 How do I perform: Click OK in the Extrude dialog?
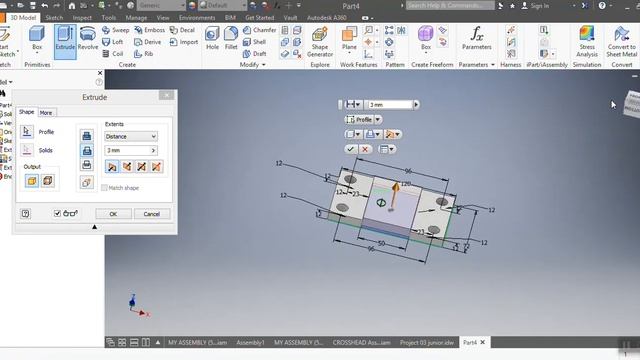coord(113,214)
